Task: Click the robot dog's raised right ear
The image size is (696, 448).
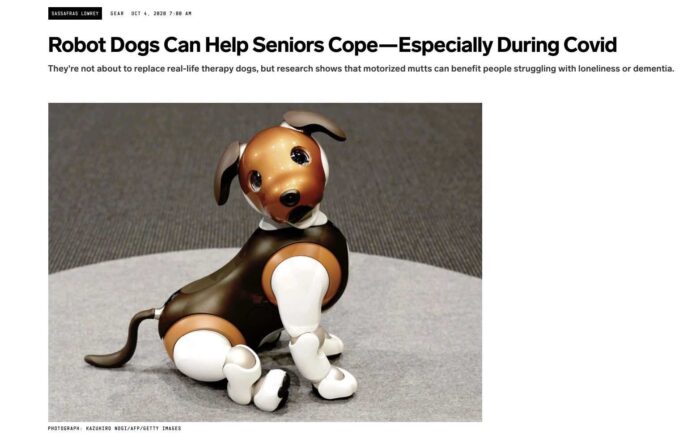Action: (x=313, y=123)
